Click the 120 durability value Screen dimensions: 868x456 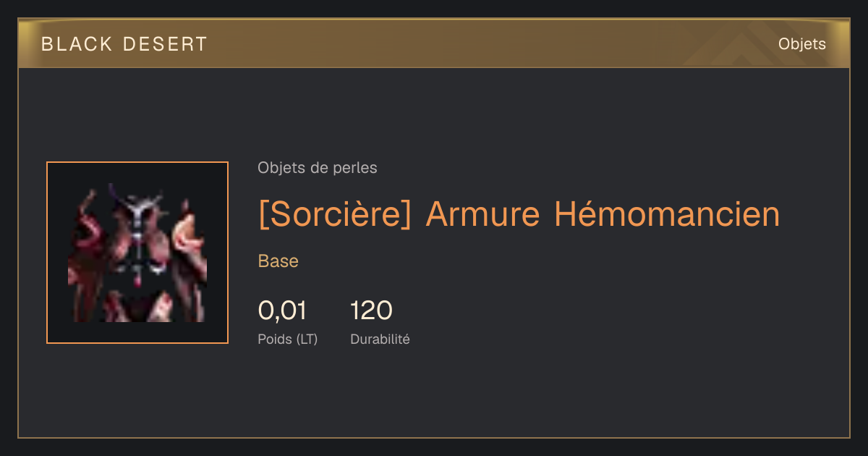(x=371, y=311)
